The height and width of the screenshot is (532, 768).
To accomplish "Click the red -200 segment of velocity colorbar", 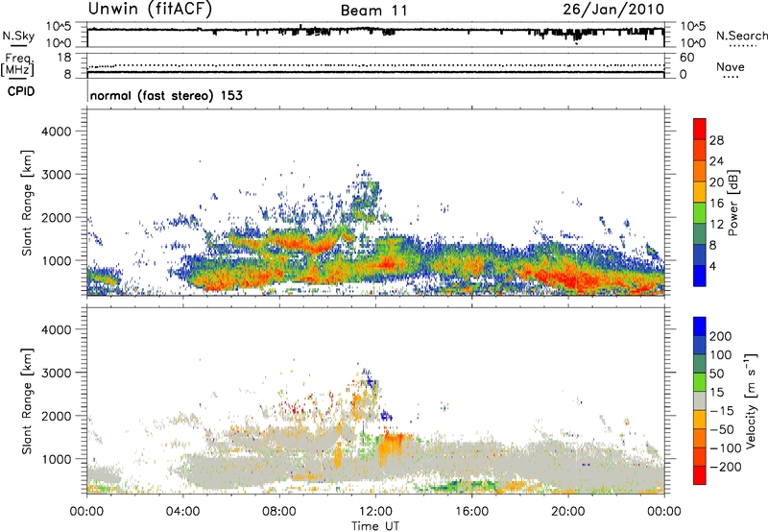I will pyautogui.click(x=700, y=475).
